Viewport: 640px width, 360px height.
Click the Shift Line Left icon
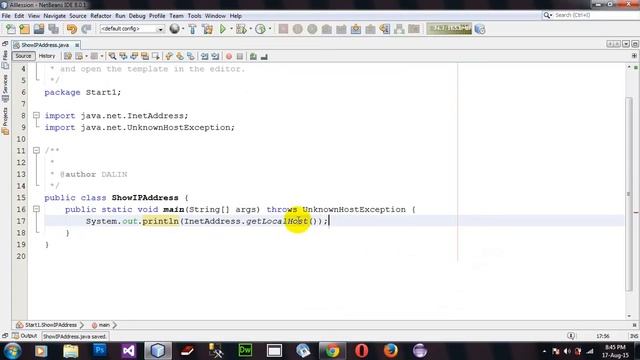click(x=204, y=56)
